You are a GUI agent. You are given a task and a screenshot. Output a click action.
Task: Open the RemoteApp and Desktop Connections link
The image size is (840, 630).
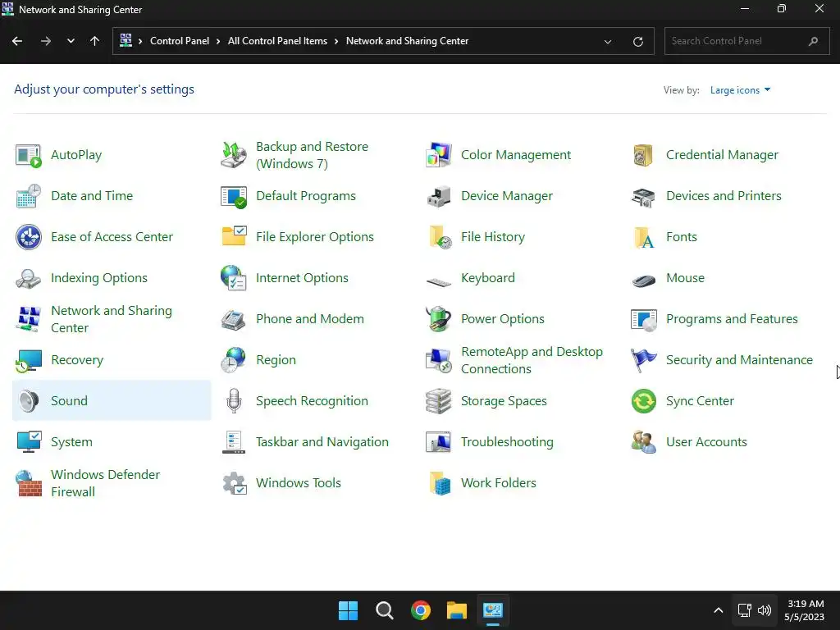pyautogui.click(x=532, y=361)
